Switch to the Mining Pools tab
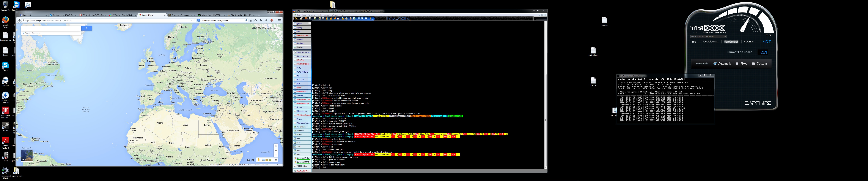Viewport: 868px width, 181px height. (x=212, y=15)
